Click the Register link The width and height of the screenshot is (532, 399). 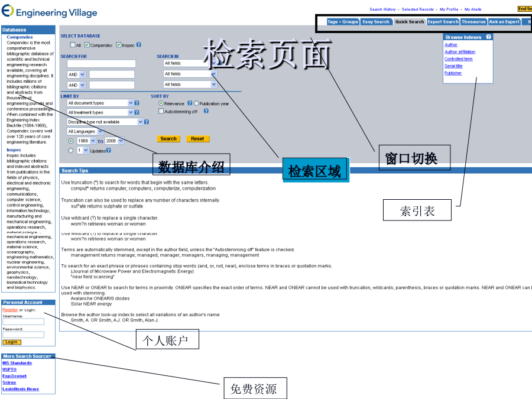tap(10, 310)
